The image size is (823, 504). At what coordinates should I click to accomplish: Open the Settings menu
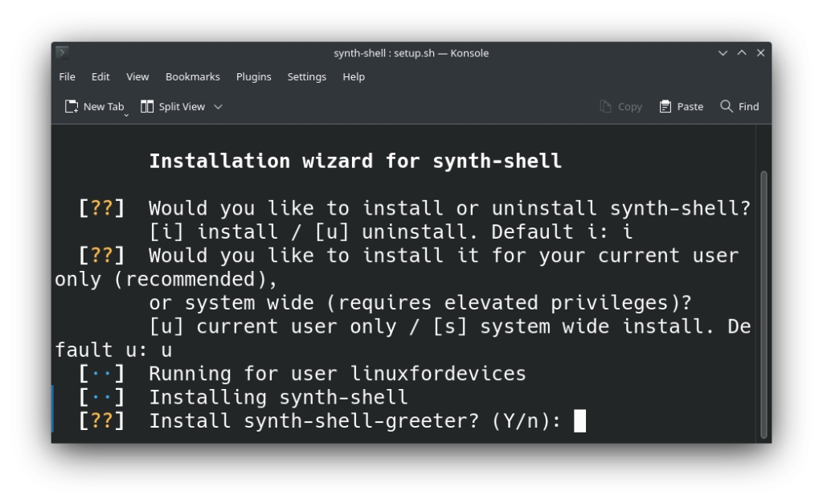(x=306, y=76)
